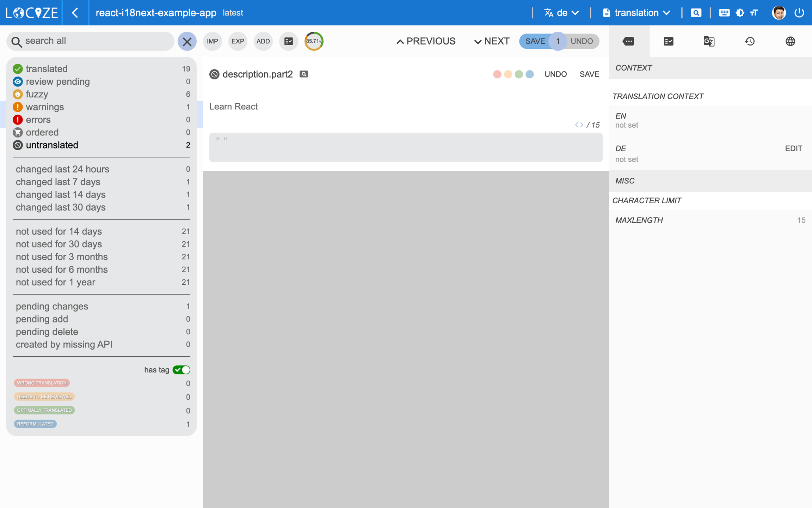Click the keyboard shortcuts icon

tap(724, 13)
